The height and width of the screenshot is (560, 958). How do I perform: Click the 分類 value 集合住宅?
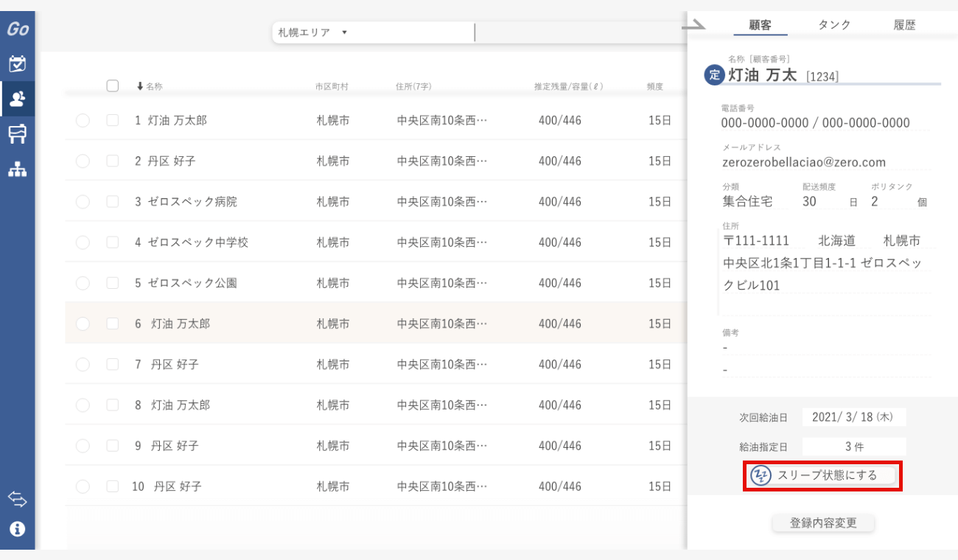[x=748, y=201]
